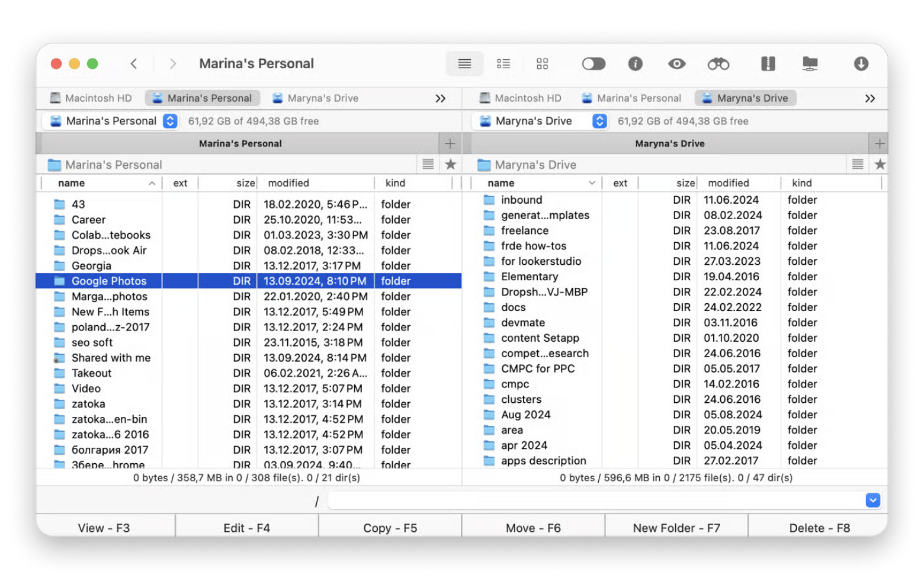The width and height of the screenshot is (924, 584).
Task: Sort left pane by modified column
Action: 316,183
